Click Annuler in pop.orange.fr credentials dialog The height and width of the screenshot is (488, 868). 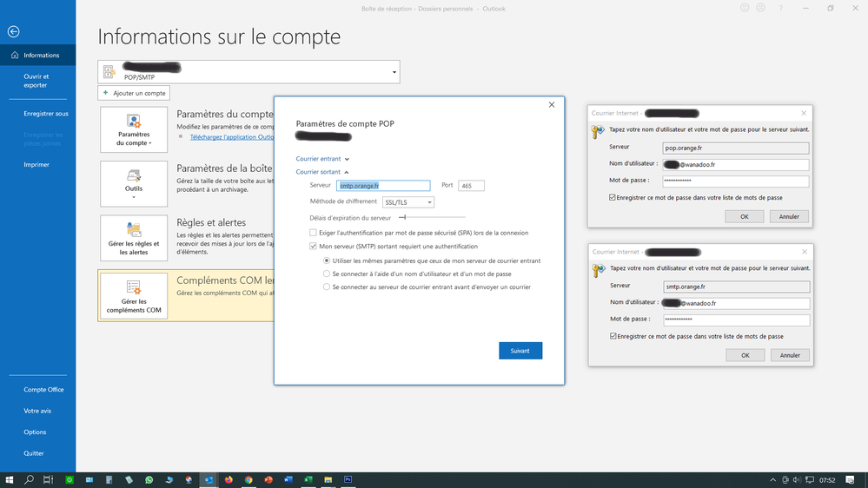[789, 217]
